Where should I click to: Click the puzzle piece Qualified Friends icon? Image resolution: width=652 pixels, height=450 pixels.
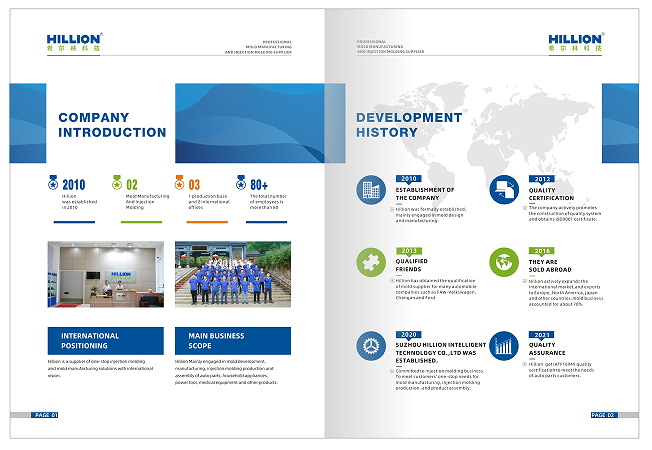[371, 261]
